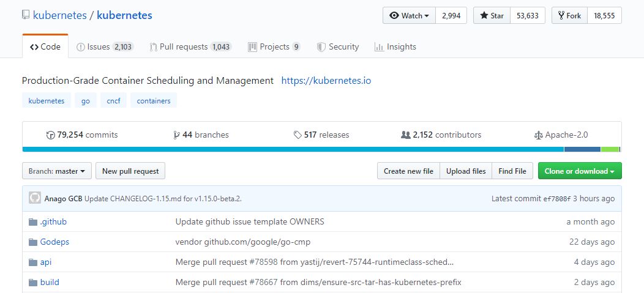Click the light blue Go segment of language bar
644x293 pixels.
293,149
